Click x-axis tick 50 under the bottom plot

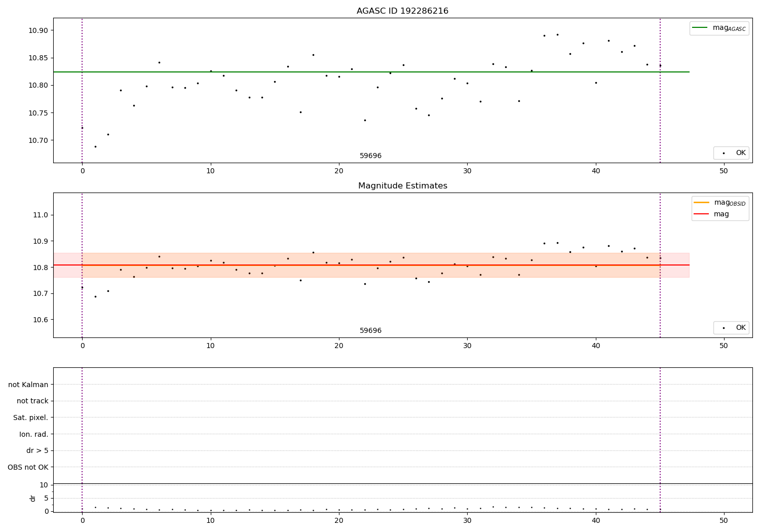pos(724,521)
